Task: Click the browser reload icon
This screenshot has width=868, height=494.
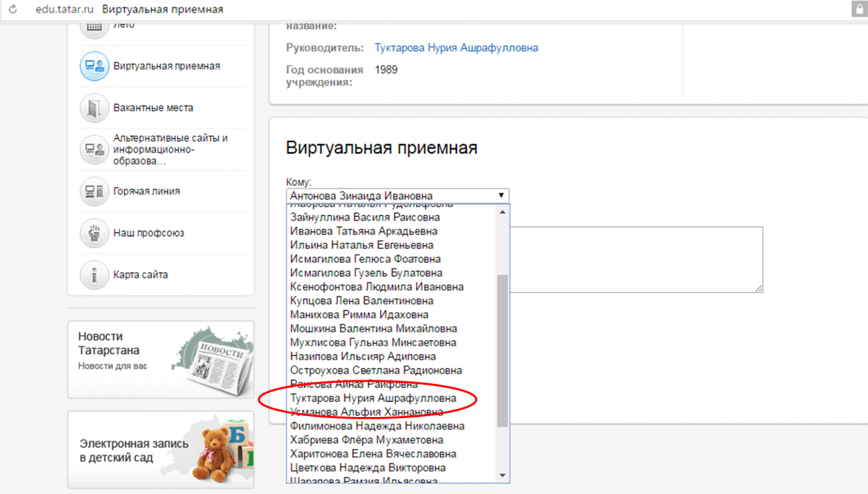Action: [x=13, y=9]
